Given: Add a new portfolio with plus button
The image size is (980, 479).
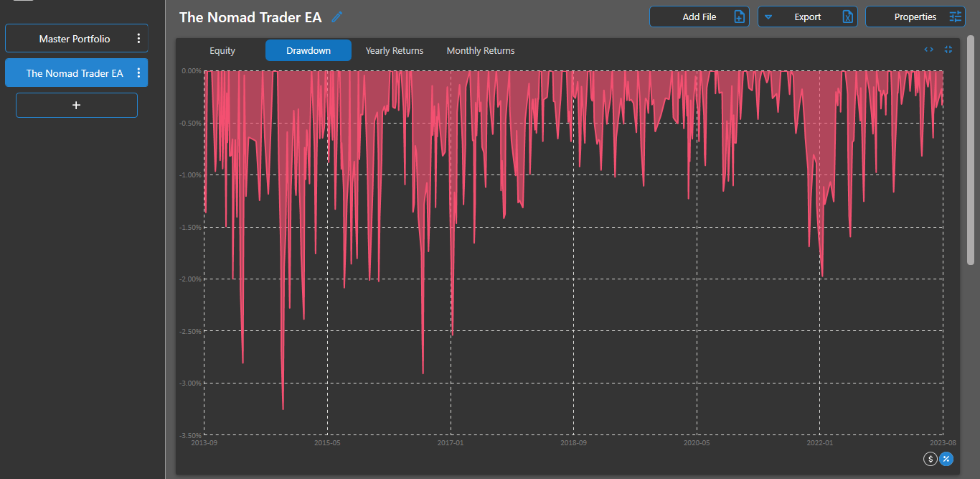Looking at the screenshot, I should (77, 105).
